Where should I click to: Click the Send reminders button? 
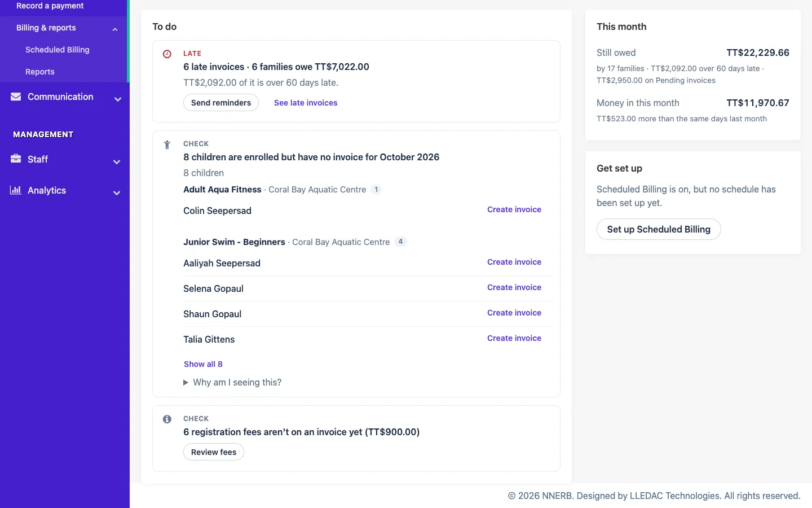click(x=221, y=103)
